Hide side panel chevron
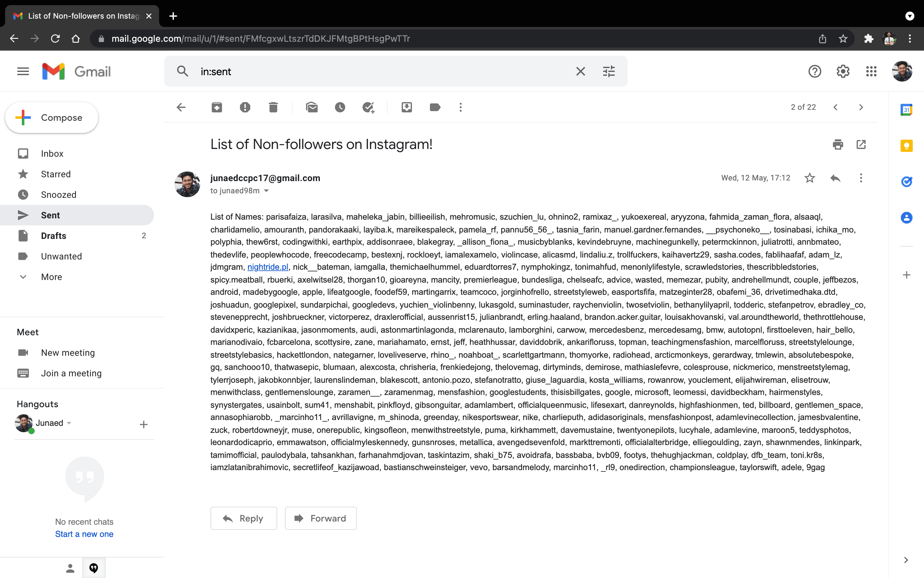 coord(906,560)
